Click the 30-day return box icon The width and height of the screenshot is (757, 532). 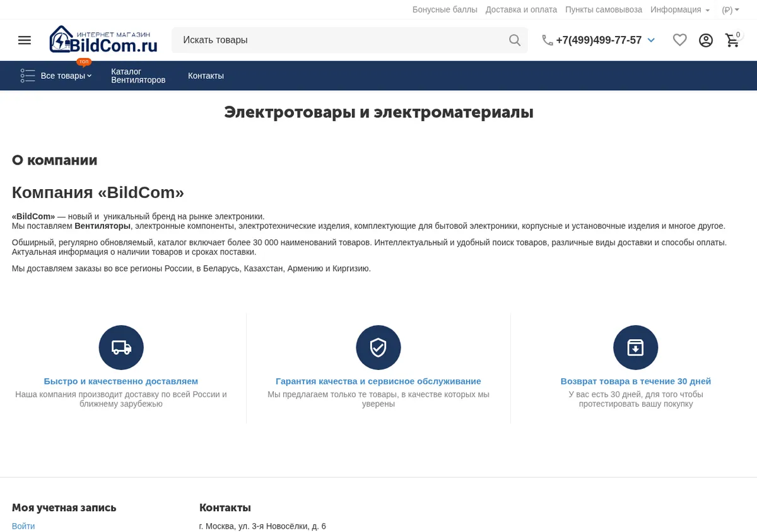click(636, 347)
